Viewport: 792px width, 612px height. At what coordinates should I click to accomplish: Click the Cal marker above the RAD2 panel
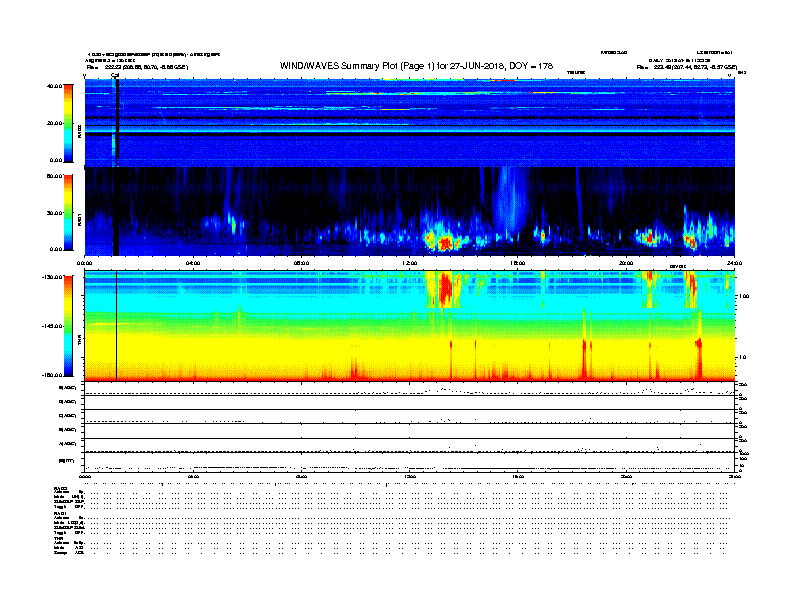tap(115, 75)
